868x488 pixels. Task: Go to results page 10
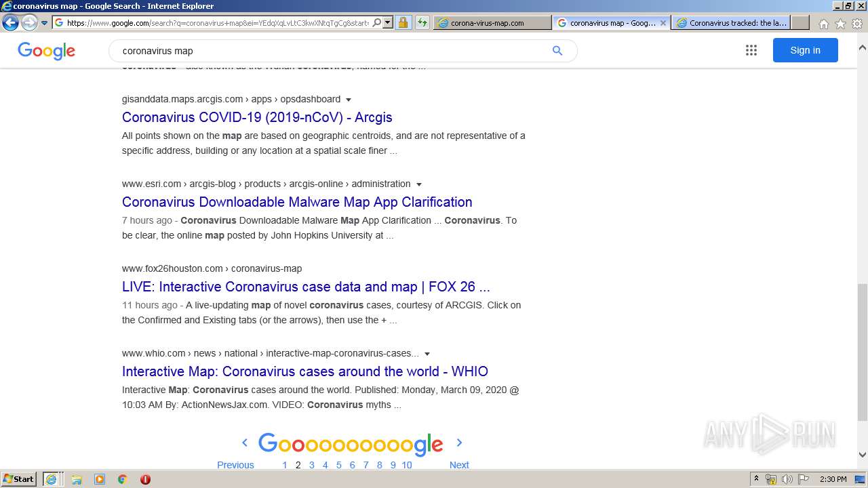click(x=407, y=465)
